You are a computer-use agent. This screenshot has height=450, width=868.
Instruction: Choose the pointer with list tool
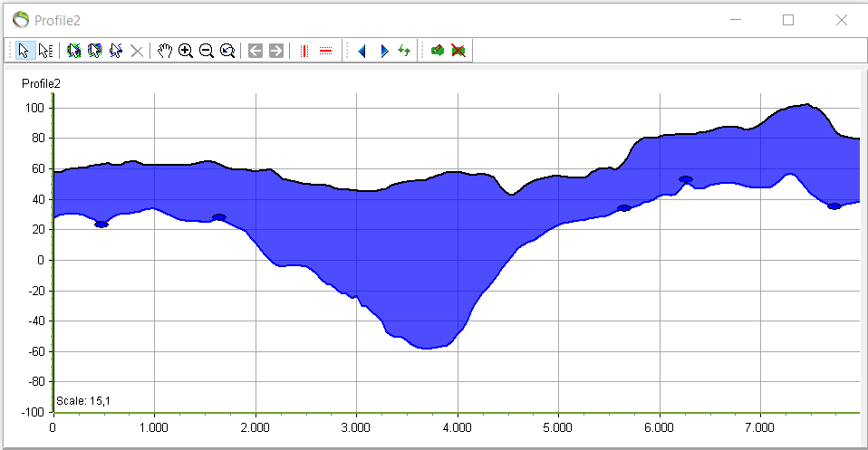pyautogui.click(x=45, y=51)
